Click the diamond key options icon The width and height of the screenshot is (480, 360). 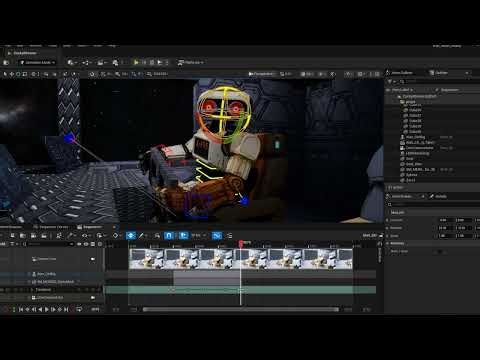(116, 236)
